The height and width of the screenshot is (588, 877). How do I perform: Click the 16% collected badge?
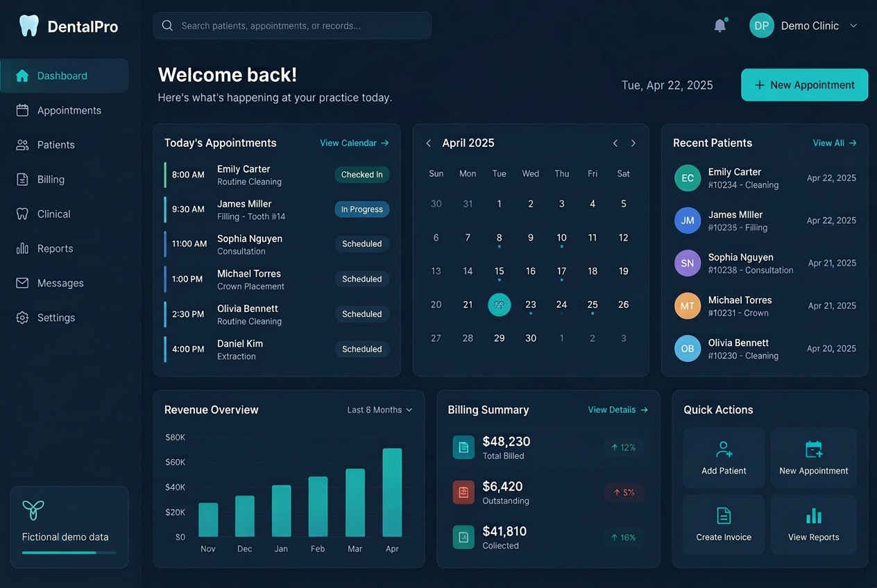tap(623, 537)
